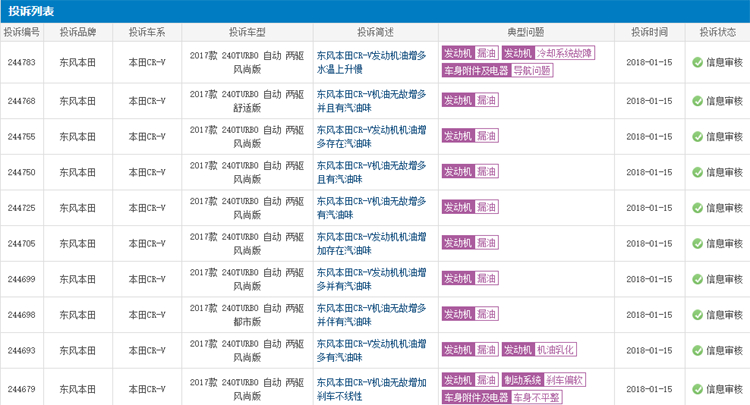Click 发动机 漏油 tag in row 244699

point(470,278)
